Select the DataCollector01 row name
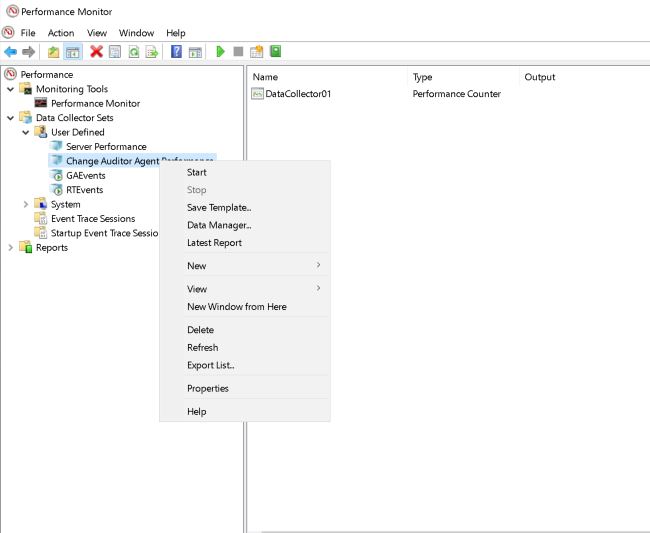650x533 pixels. point(298,94)
